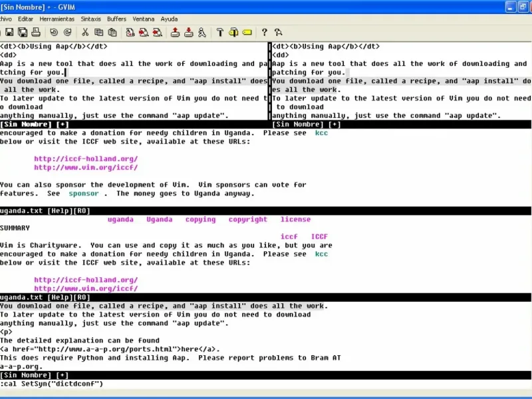This screenshot has width=532, height=399.
Task: Click the Build Tags icon
Action: [x=233, y=32]
